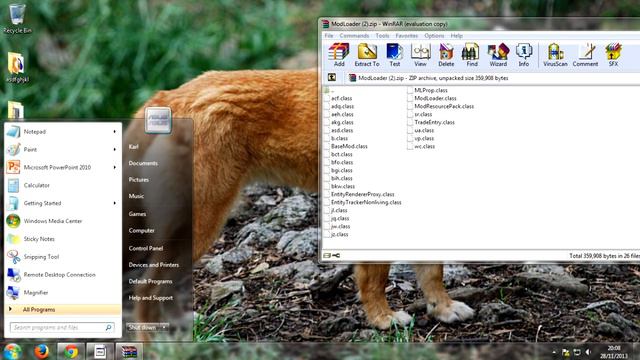
Task: Select the ModLoader.class file
Action: pyautogui.click(x=435, y=98)
